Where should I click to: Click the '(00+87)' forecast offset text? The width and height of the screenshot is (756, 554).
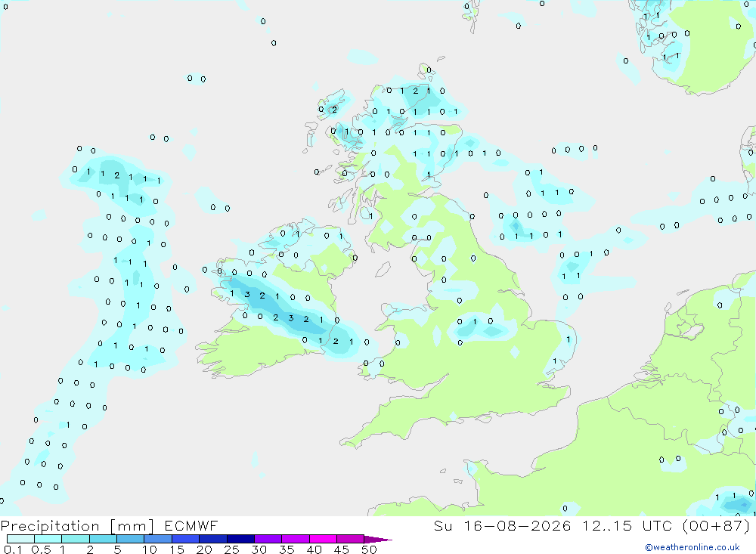pyautogui.click(x=717, y=525)
